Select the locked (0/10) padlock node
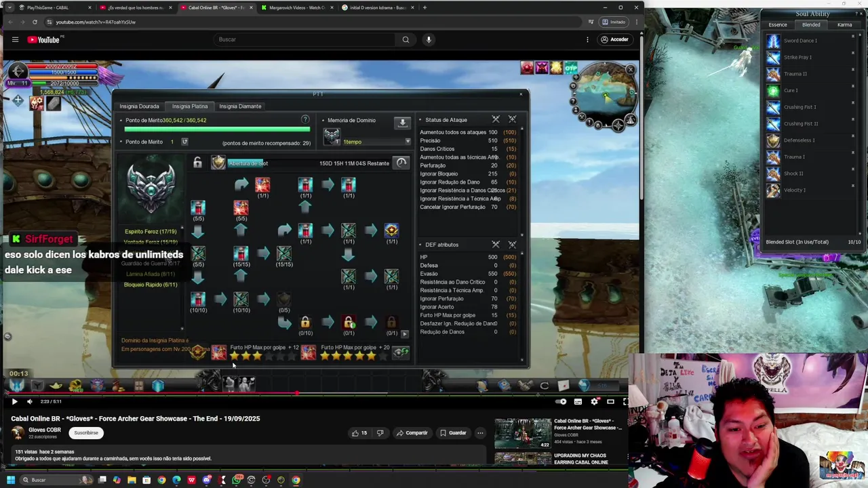The width and height of the screenshot is (868, 488). pyautogui.click(x=305, y=322)
